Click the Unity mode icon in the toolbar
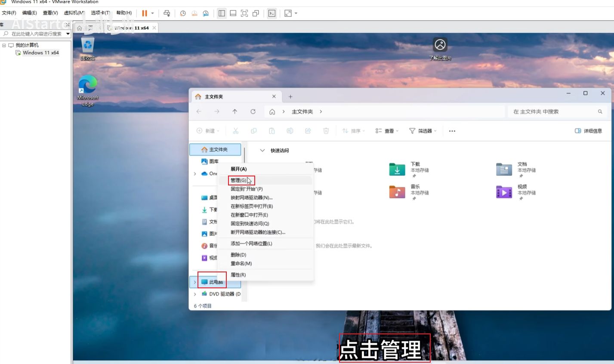The image size is (614, 364). tap(256, 13)
